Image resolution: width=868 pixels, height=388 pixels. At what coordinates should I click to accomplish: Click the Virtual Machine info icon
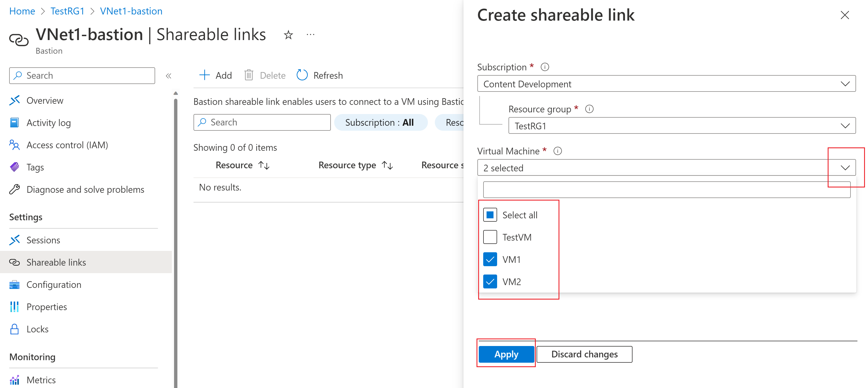point(558,151)
